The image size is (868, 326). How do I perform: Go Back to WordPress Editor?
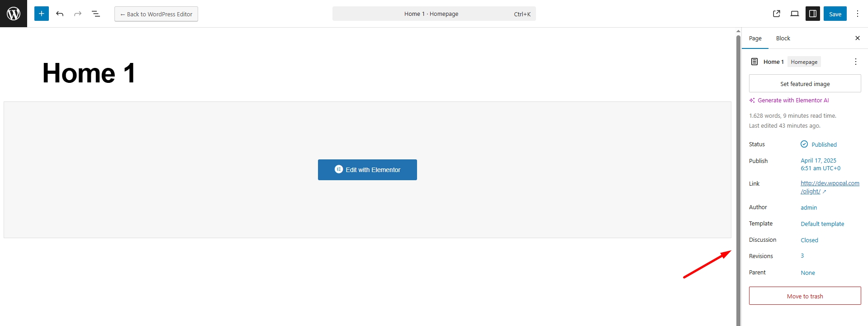coord(156,14)
